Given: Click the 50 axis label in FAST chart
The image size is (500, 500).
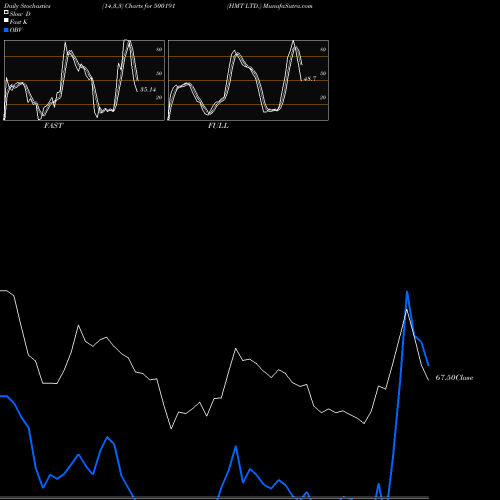Looking at the screenshot, I should point(159,73).
